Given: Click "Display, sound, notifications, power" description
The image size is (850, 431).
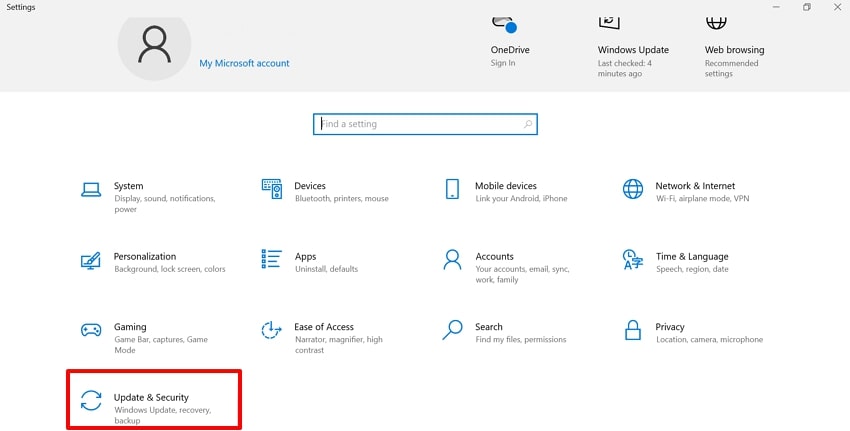Looking at the screenshot, I should pos(165,204).
